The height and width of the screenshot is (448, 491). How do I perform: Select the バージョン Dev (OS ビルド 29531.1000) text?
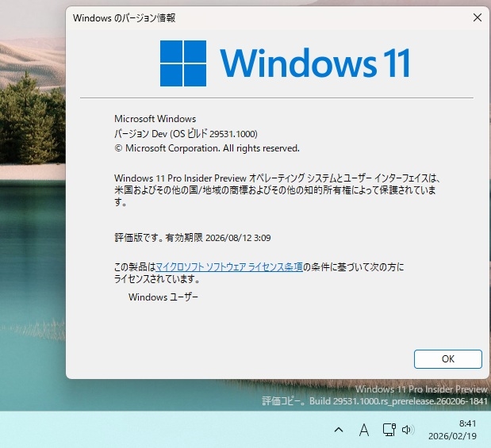(186, 134)
